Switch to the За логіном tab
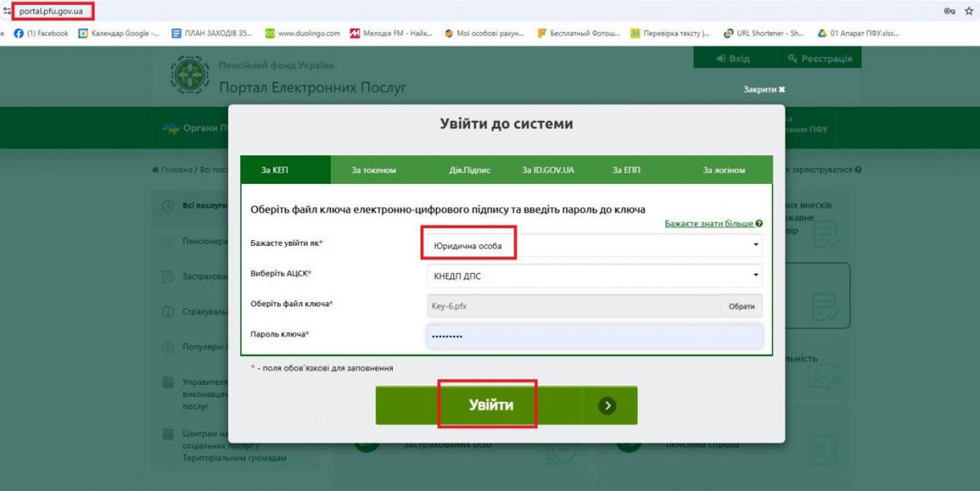Viewport: 980px width, 491px height. [724, 170]
